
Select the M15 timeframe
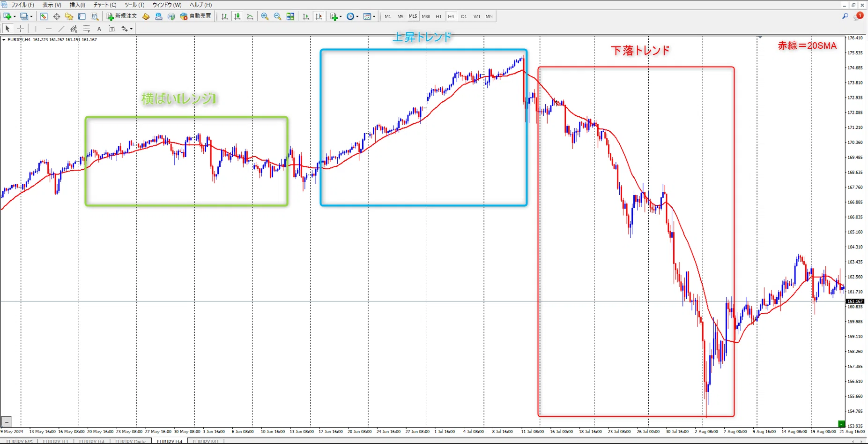(413, 16)
